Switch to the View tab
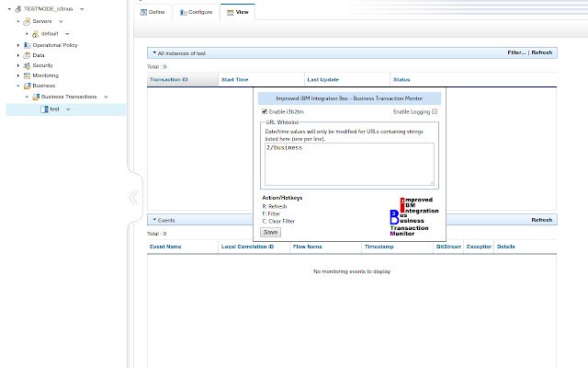The image size is (588, 368). tap(238, 12)
